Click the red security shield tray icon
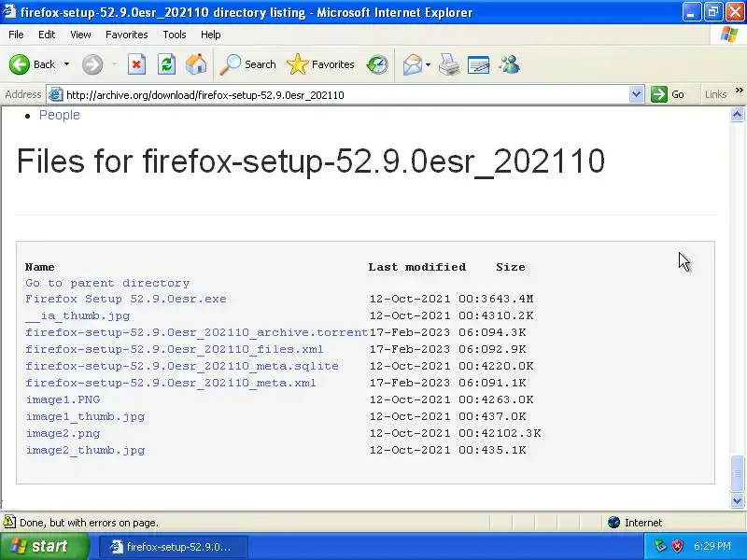The image size is (747, 560). (677, 546)
